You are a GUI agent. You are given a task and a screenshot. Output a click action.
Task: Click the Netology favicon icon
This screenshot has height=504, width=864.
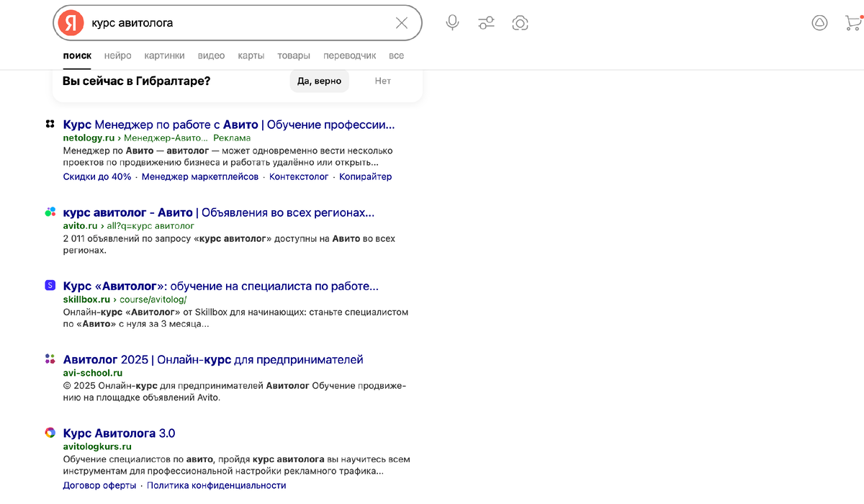[x=50, y=124]
